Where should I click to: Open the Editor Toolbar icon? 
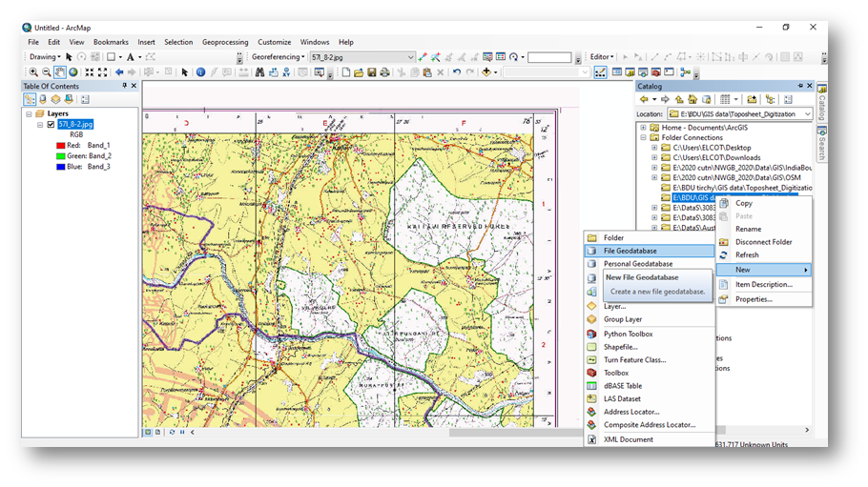pos(600,71)
